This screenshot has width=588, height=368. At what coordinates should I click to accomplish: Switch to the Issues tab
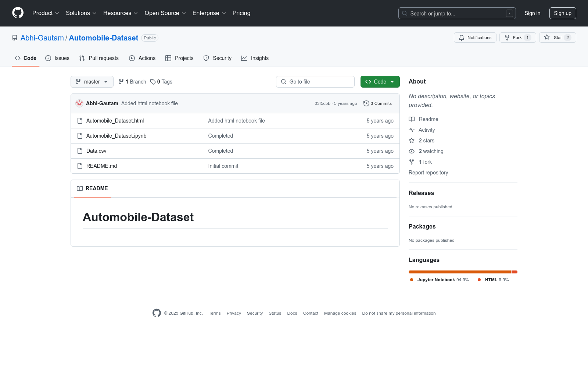click(57, 58)
